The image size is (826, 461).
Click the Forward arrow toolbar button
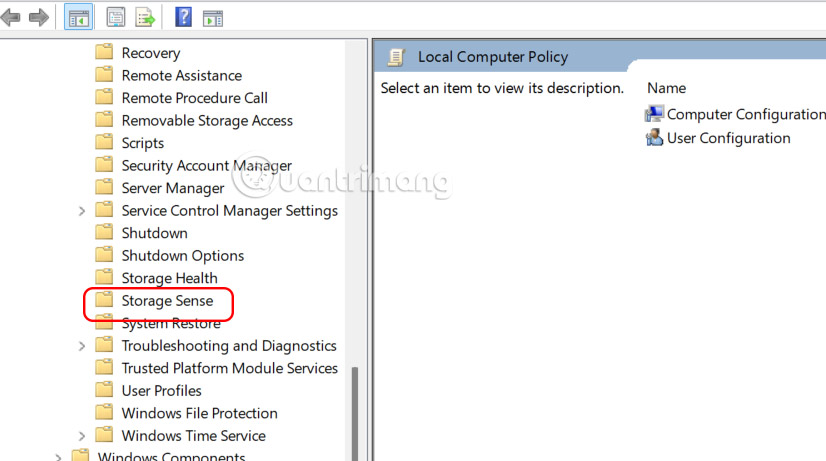pyautogui.click(x=39, y=17)
